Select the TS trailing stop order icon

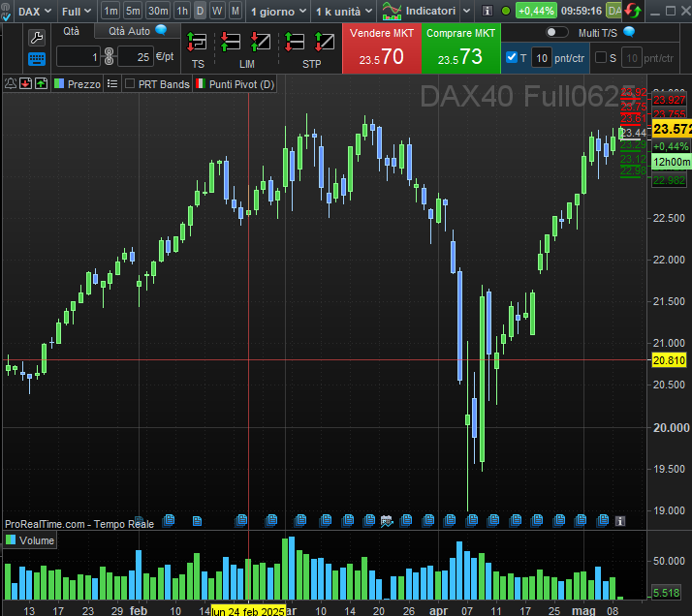[197, 43]
